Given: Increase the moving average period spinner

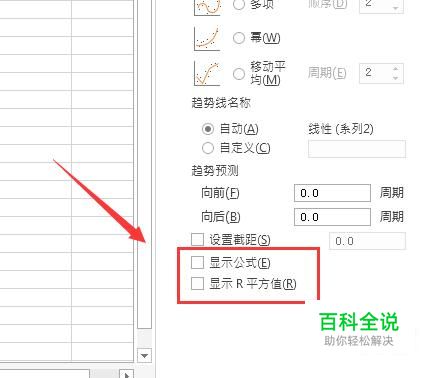Looking at the screenshot, I should pos(395,69).
